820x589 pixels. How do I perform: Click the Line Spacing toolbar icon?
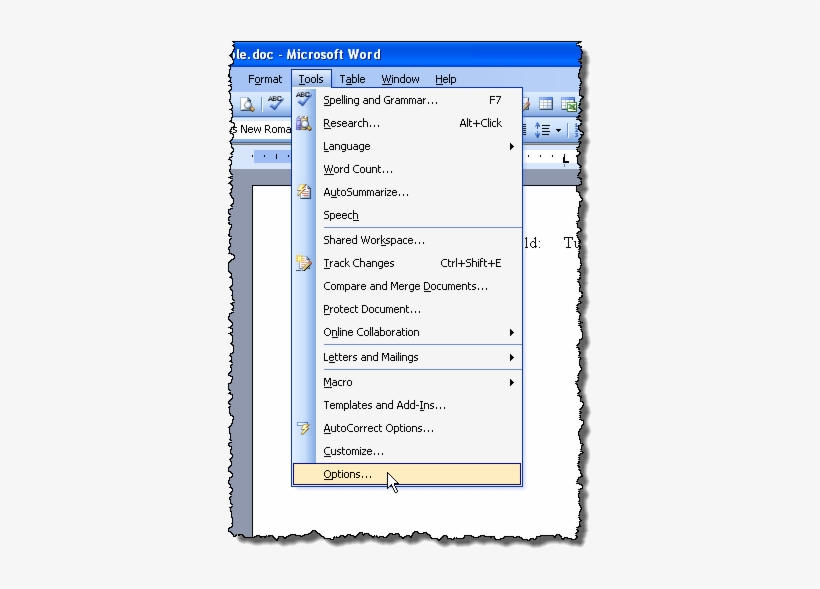542,129
